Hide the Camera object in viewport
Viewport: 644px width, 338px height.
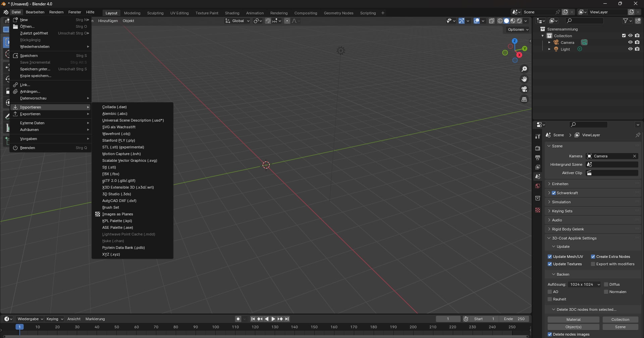(x=630, y=42)
